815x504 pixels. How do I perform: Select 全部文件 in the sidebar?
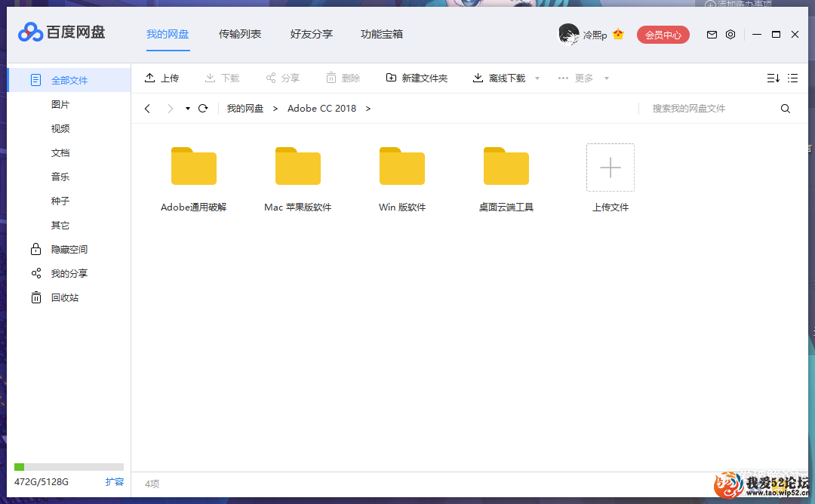tap(69, 80)
